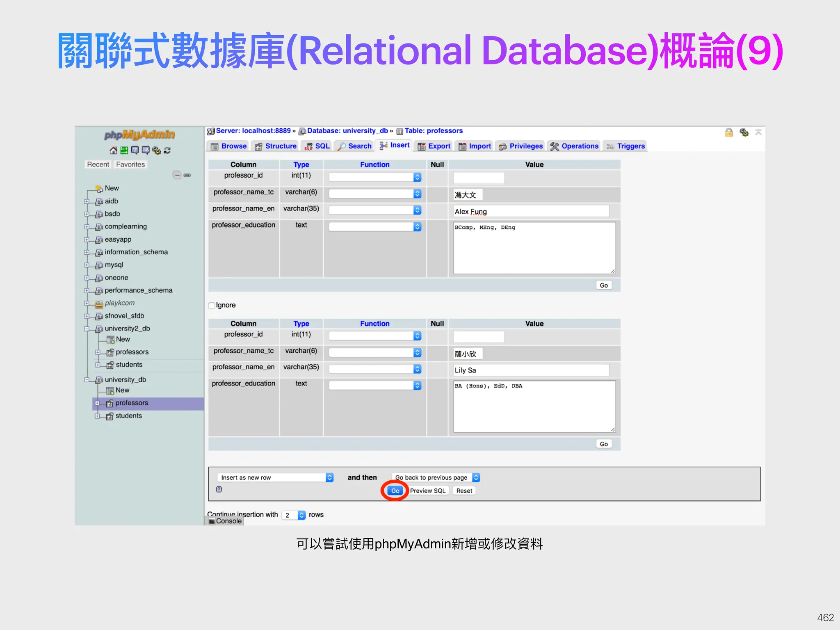Viewport: 840px width, 630px height.
Task: Click Go button under first row form
Action: pyautogui.click(x=603, y=285)
